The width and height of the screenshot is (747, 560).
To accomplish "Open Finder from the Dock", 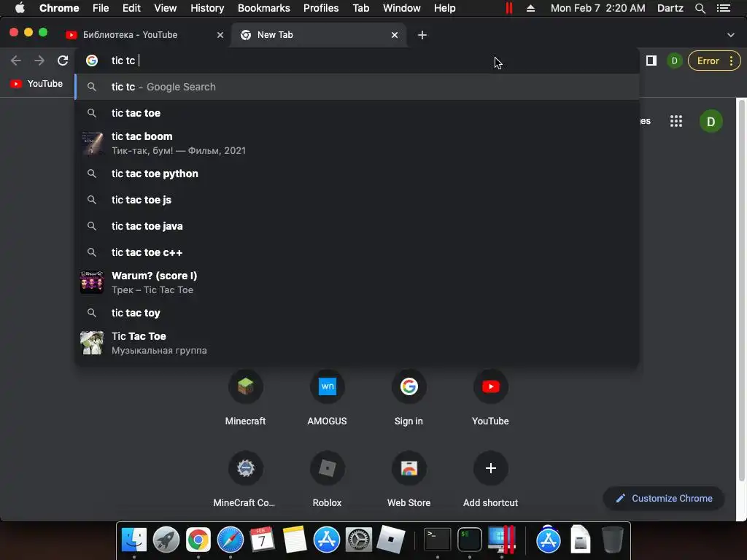I will pos(134,540).
